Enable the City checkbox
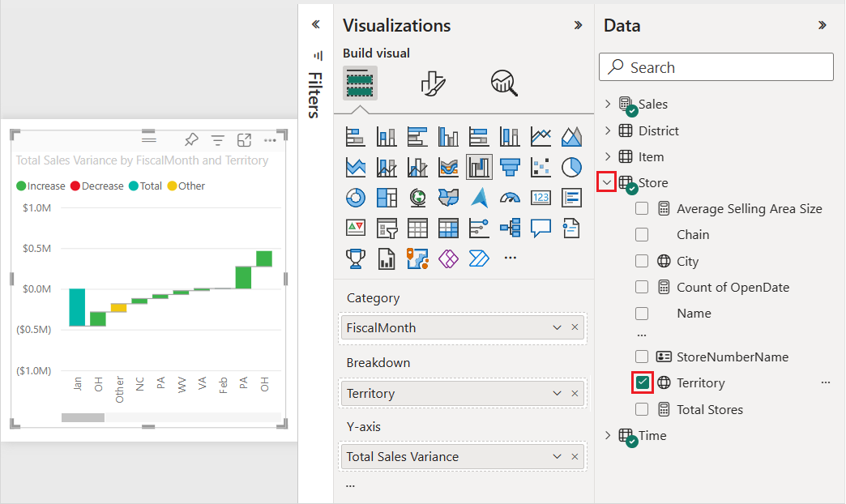The width and height of the screenshot is (846, 504). pyautogui.click(x=642, y=261)
